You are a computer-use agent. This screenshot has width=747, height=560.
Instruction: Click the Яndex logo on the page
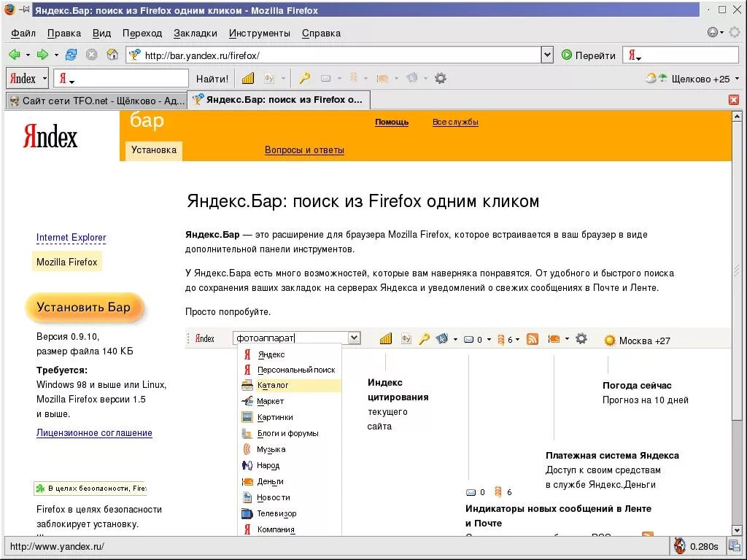(x=50, y=136)
